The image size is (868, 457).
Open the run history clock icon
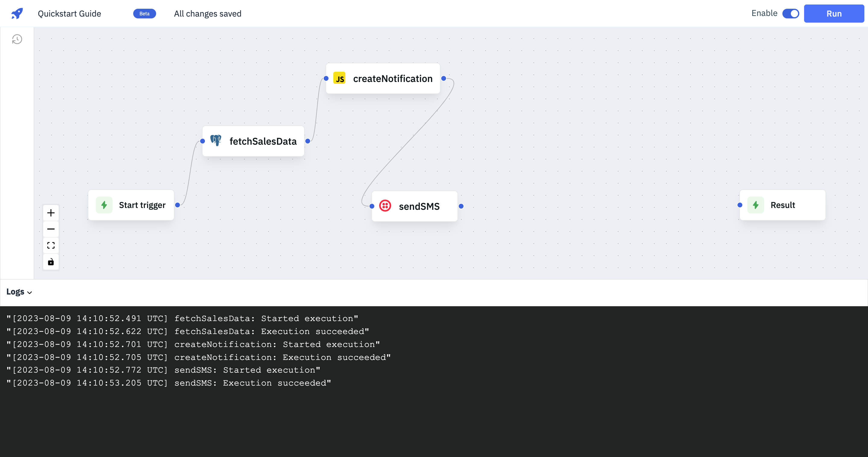(17, 39)
